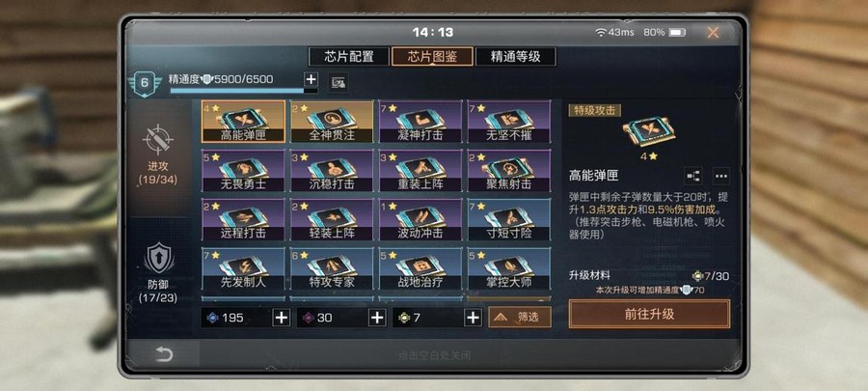Add more blue material (195)
868x391 pixels.
(282, 318)
